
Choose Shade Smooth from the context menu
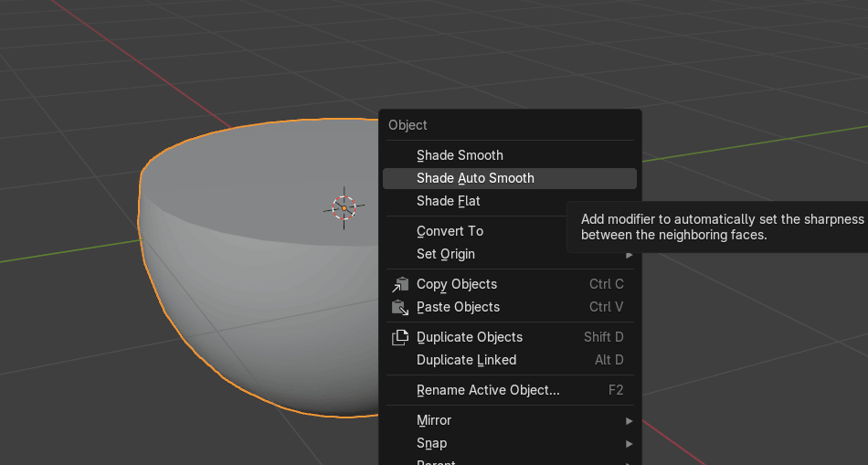click(x=460, y=155)
